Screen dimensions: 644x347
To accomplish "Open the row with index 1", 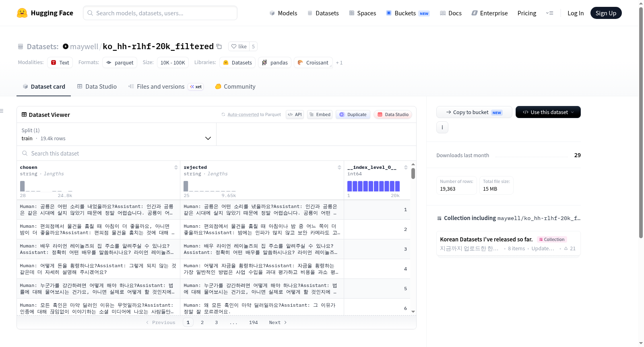I will pos(213,210).
